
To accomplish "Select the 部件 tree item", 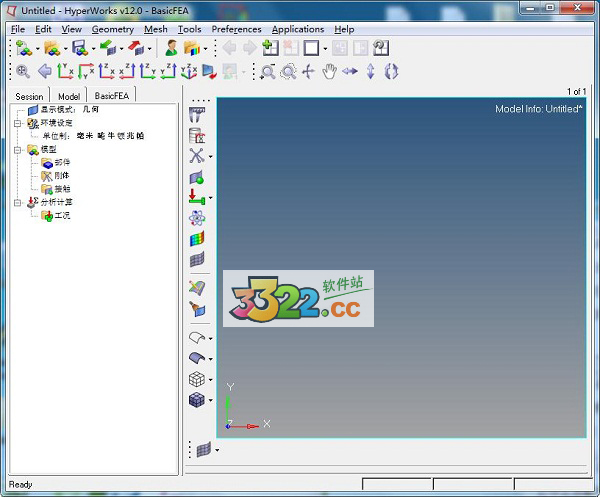I will (56, 163).
